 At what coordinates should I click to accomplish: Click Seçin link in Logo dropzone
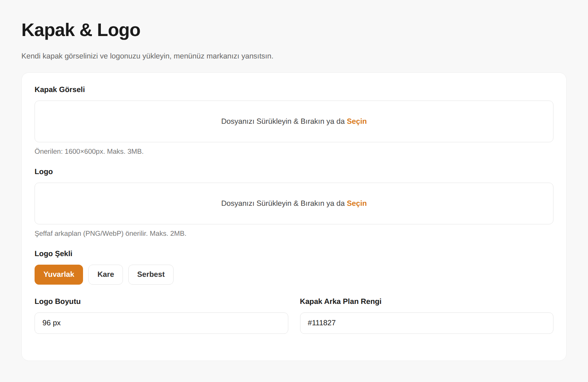[x=357, y=203]
